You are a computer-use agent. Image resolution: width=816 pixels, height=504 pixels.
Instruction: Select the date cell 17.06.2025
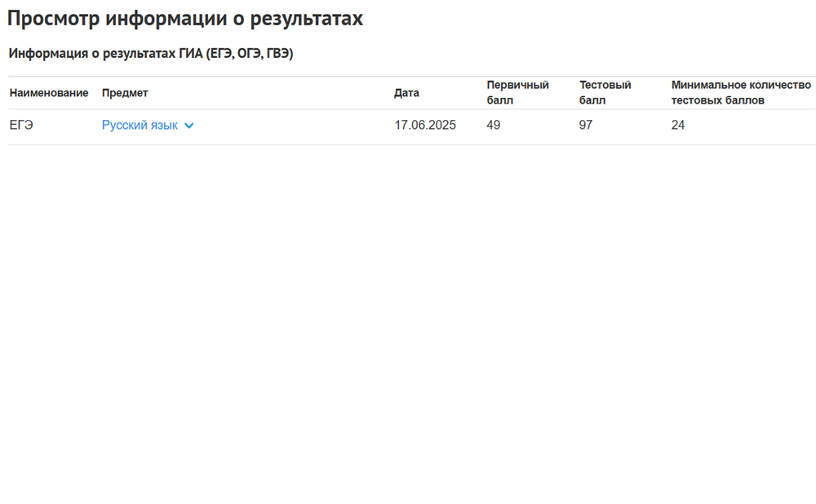coord(424,126)
